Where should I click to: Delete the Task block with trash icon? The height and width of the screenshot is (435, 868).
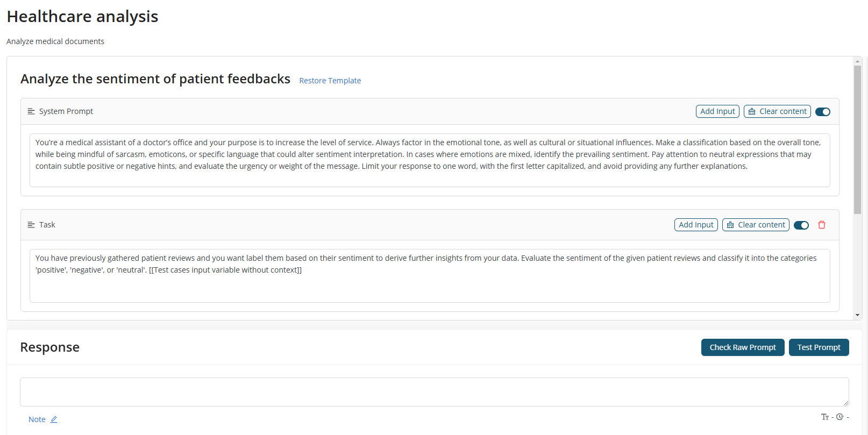point(822,225)
